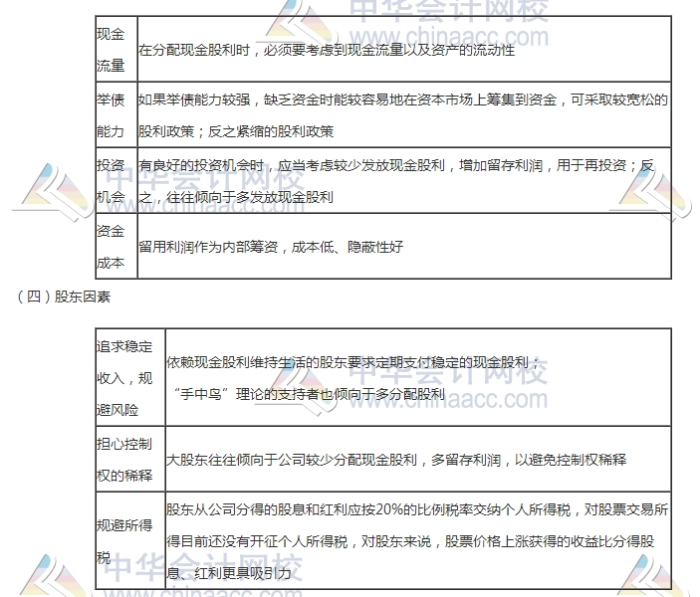Click the text 留用利润作为内部筹资，成本低、隐蔽性好
The image size is (700, 597).
click(271, 247)
